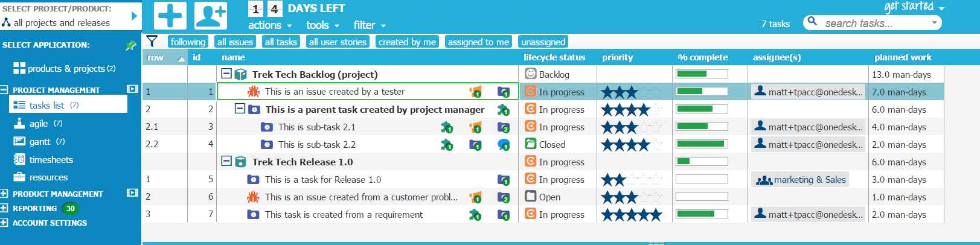Image resolution: width=980 pixels, height=245 pixels.
Task: Toggle the 'created by me' quick filter
Action: (407, 42)
